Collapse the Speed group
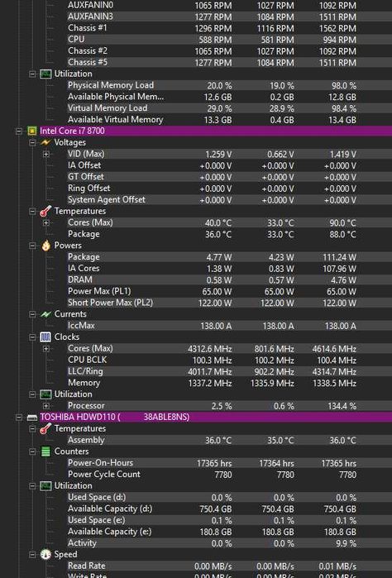Screen dimensions: 392x578 (32, 554)
